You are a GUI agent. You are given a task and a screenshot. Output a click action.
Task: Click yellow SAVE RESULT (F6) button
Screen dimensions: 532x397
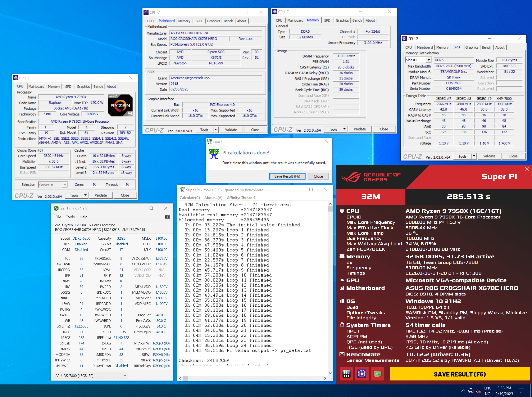click(x=459, y=374)
